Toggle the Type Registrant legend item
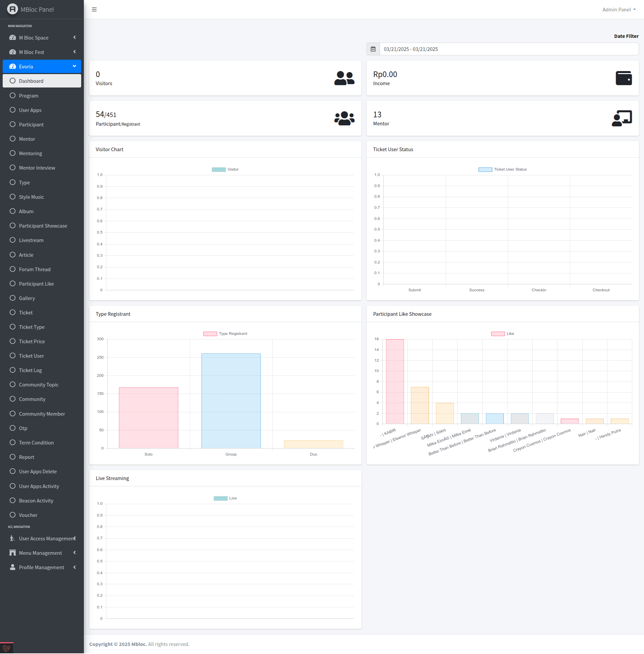Viewport: 644px width, 654px height. (225, 334)
